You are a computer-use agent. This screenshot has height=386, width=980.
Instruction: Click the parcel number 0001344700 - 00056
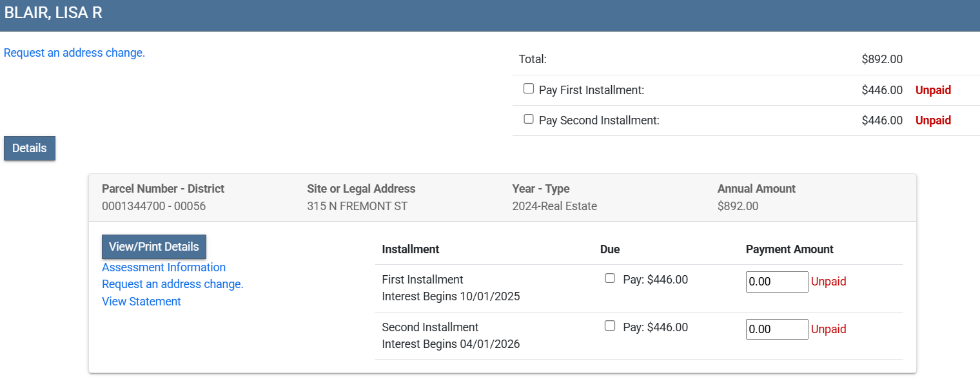(x=153, y=206)
